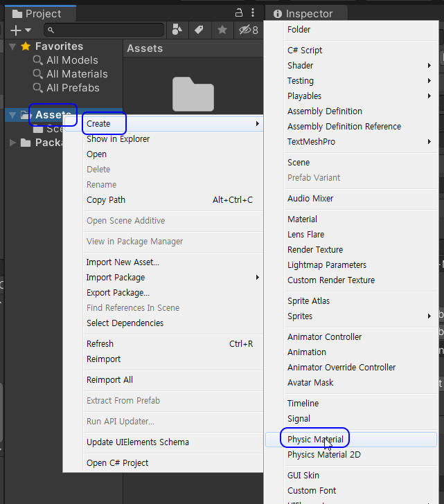
Task: Click the folder thumbnail in Assets view
Action: [x=193, y=94]
